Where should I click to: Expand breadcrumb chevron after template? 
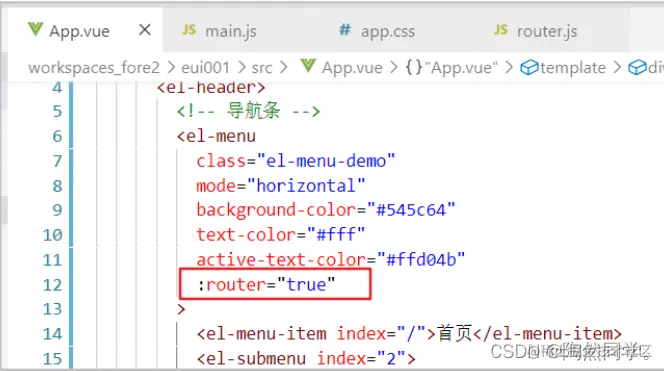point(617,67)
